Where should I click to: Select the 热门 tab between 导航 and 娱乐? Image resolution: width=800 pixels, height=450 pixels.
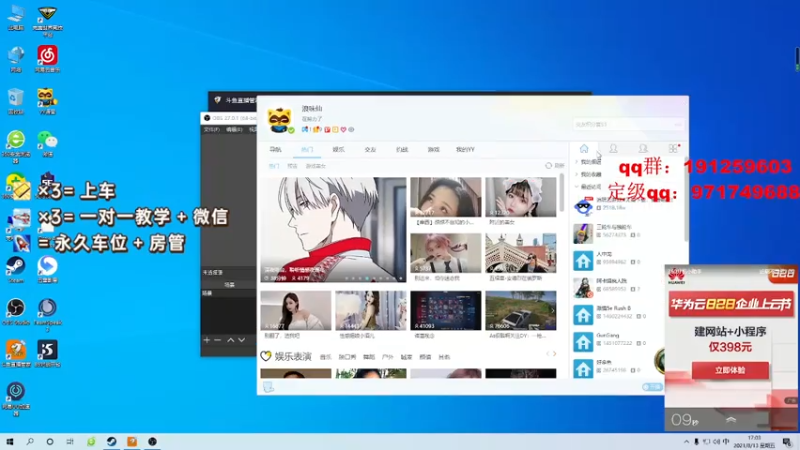[307, 149]
